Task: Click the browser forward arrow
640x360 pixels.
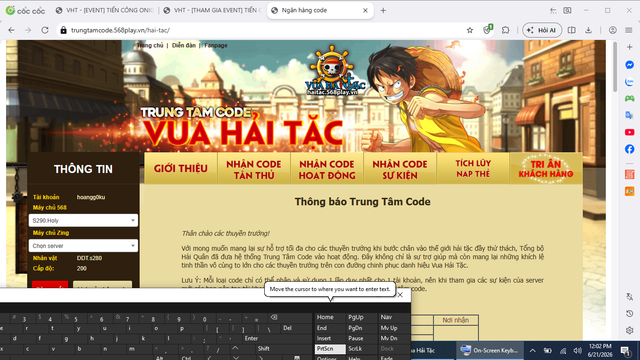Action: point(28,30)
